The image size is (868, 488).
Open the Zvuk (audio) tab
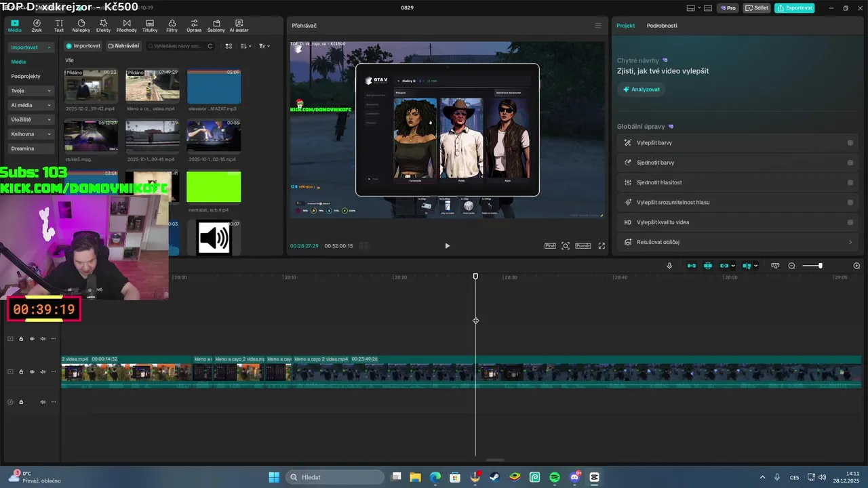point(37,26)
